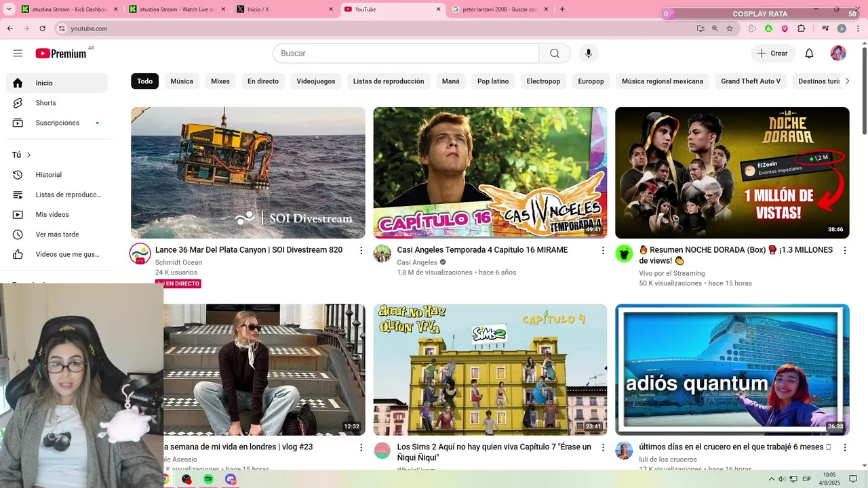The image size is (868, 488).
Task: Open the media controls icon in the toolbar
Action: click(825, 28)
